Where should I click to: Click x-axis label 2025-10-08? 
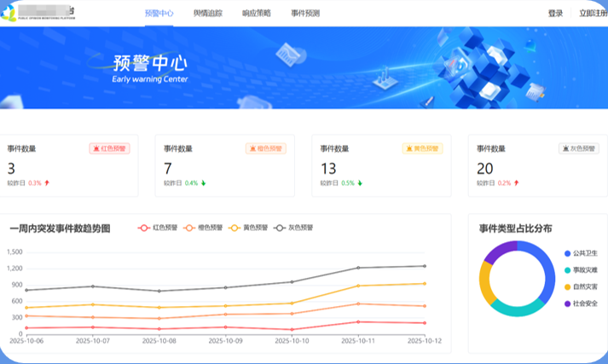point(159,341)
